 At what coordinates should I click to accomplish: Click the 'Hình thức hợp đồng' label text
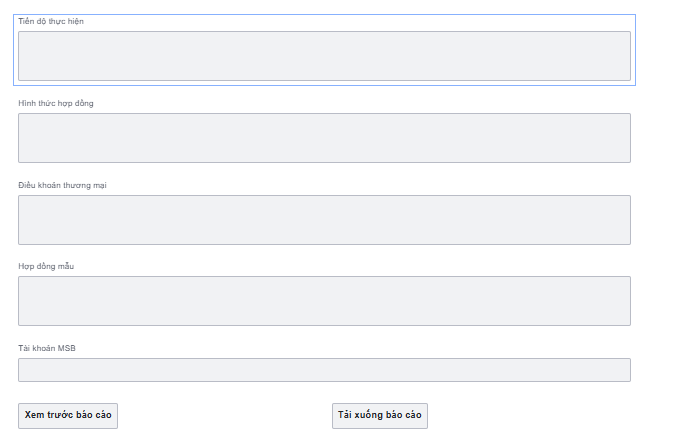point(56,103)
